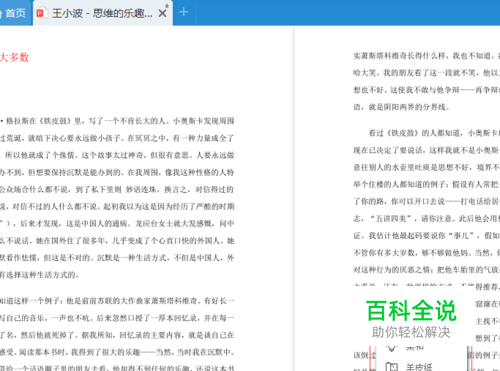Click the partially hidden icon above 羊皮纸
The width and height of the screenshot is (500, 371).
click(x=392, y=349)
